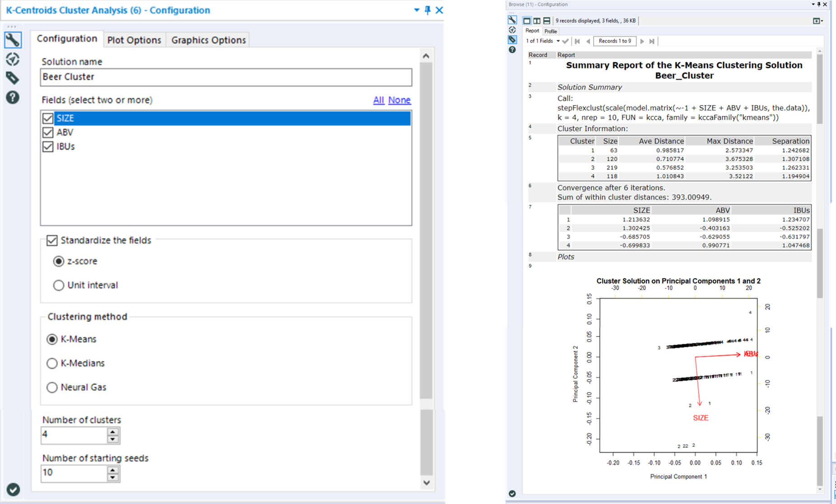
Task: Uncheck the IBUs field checkbox
Action: point(48,146)
